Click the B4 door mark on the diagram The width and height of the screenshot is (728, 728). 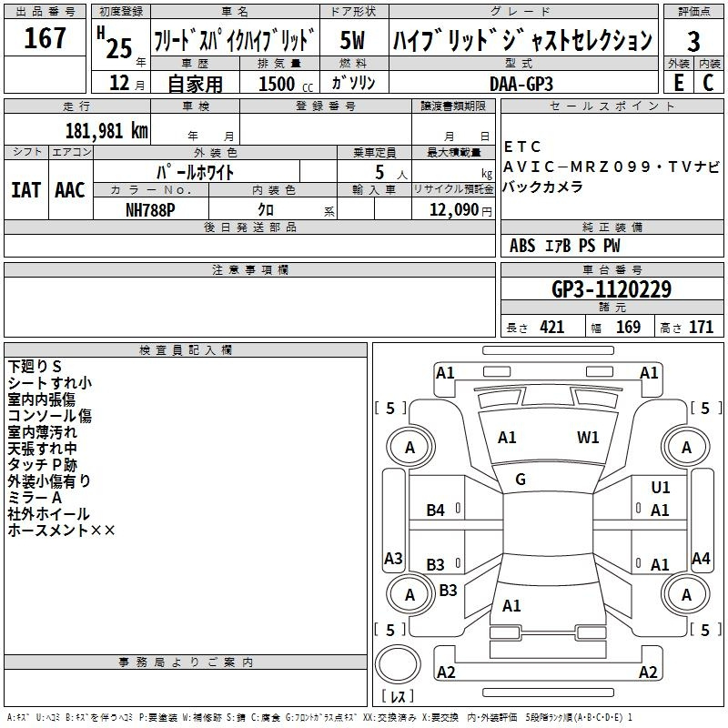(x=436, y=511)
